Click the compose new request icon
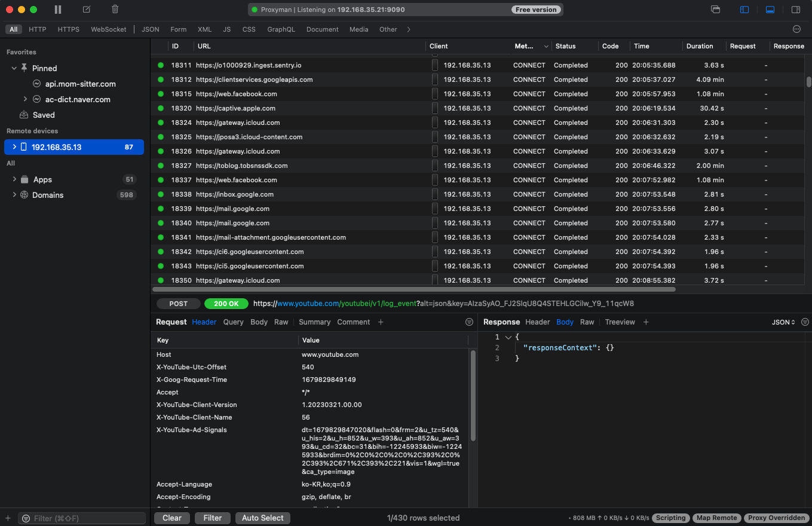Screen dimensions: 812x526 pyautogui.click(x=87, y=10)
